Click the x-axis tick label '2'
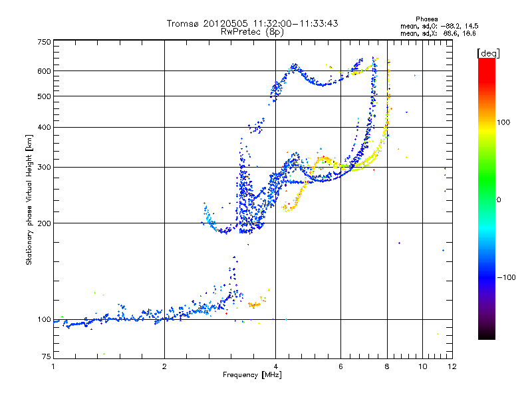 164,366
